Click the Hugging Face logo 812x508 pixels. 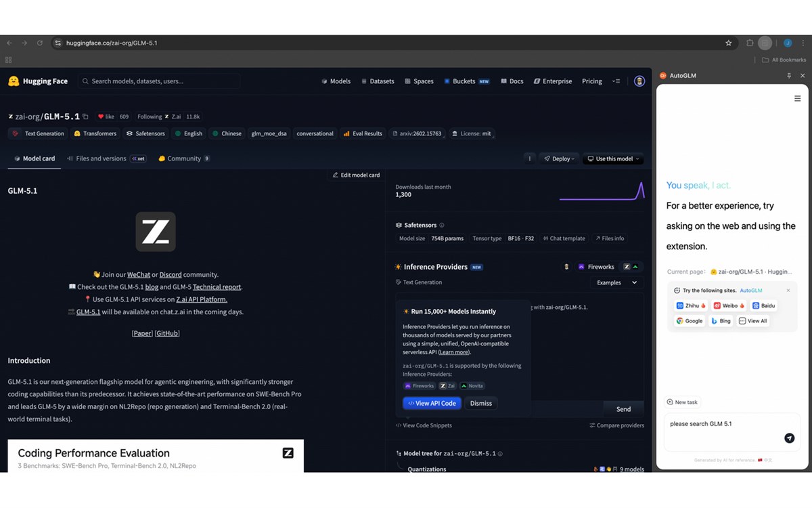38,81
